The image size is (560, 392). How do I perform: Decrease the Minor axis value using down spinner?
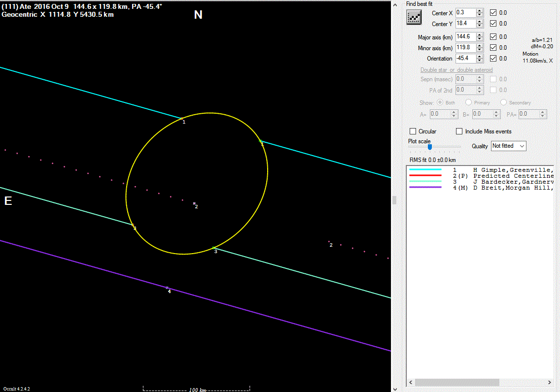tap(480, 50)
